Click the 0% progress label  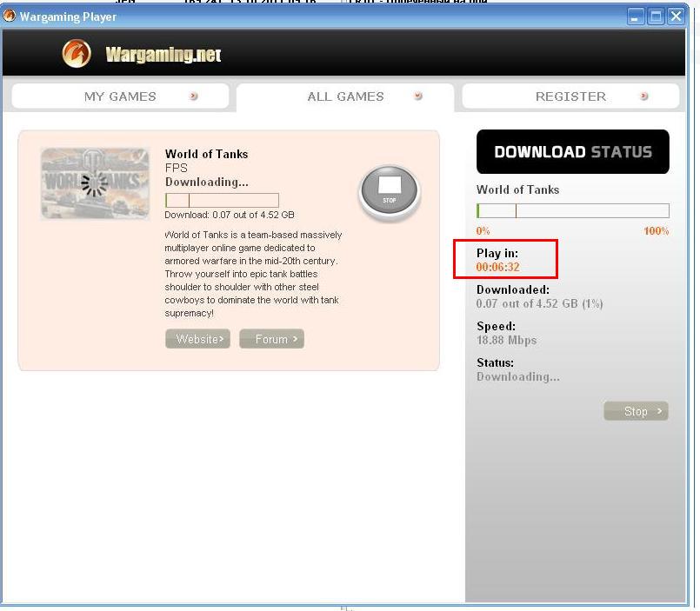[483, 230]
